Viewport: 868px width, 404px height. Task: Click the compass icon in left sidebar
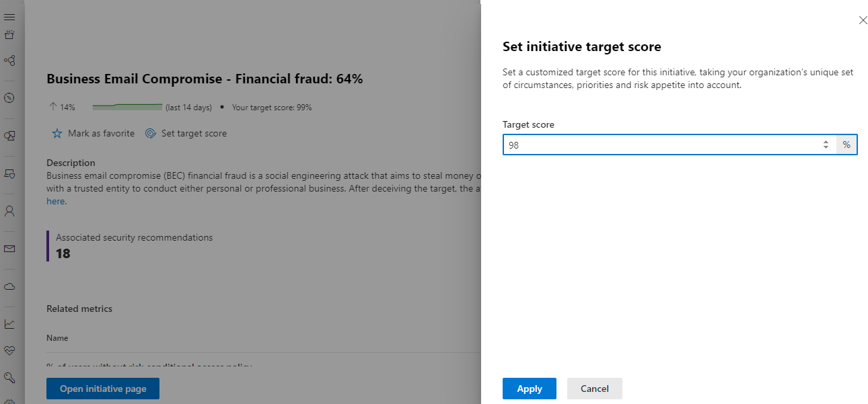pos(9,97)
